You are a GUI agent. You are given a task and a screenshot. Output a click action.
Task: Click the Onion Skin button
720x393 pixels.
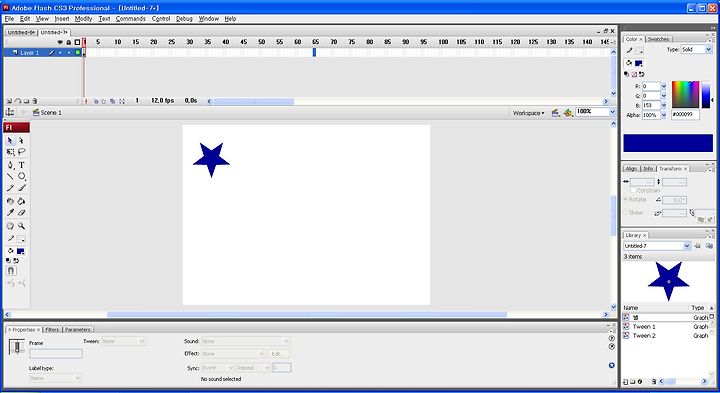pos(96,101)
